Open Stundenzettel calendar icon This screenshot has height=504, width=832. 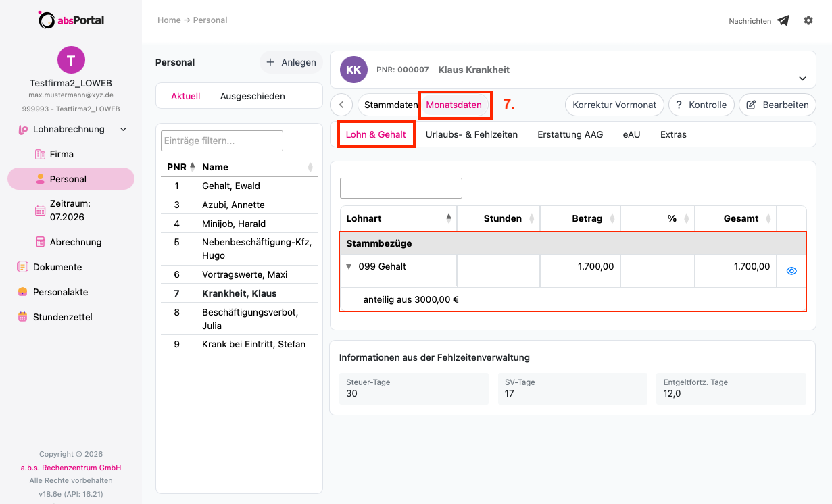coord(22,317)
